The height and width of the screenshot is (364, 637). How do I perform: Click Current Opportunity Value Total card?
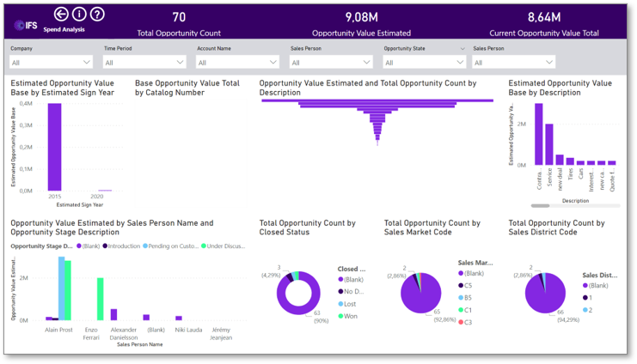click(x=544, y=23)
